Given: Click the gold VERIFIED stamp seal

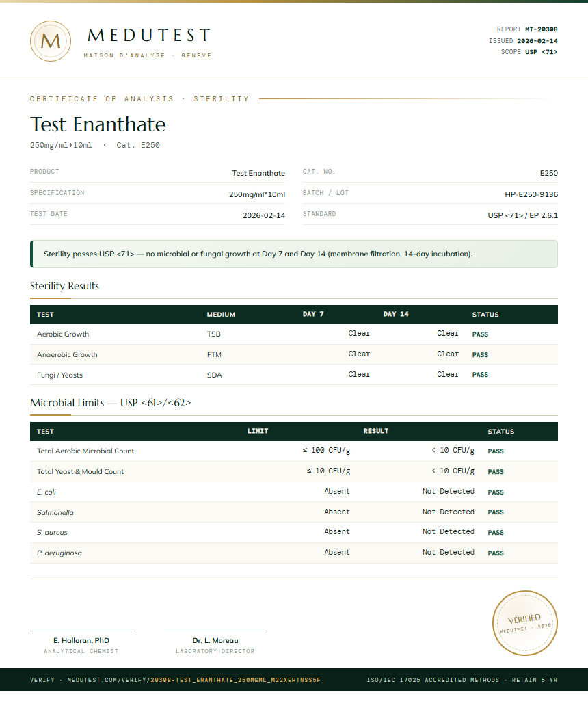Looking at the screenshot, I should pos(525,623).
